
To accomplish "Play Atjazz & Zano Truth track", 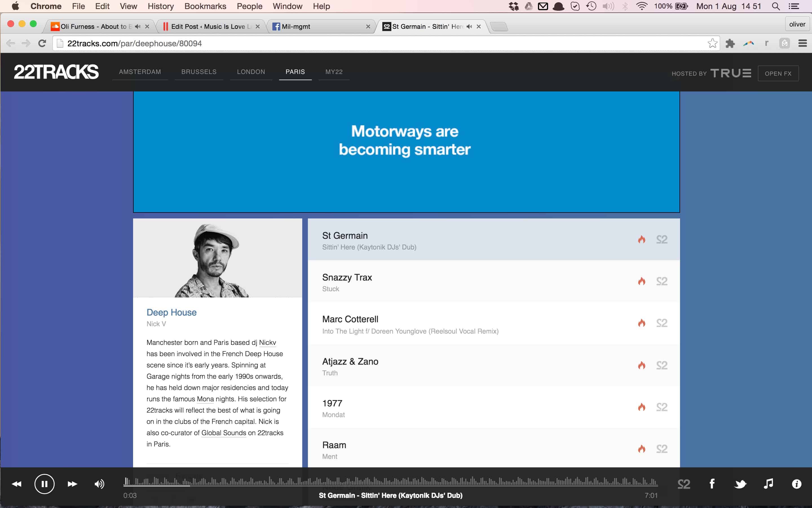I will click(494, 365).
